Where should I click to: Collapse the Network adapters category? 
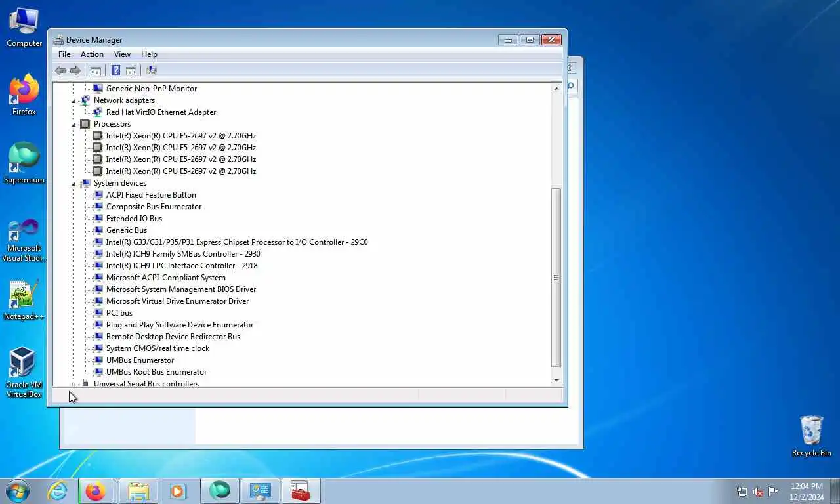pyautogui.click(x=73, y=100)
